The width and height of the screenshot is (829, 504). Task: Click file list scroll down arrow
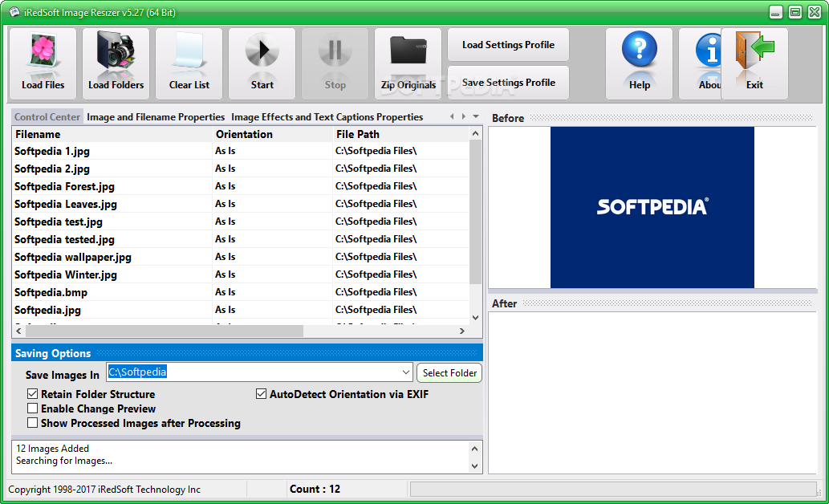(475, 318)
